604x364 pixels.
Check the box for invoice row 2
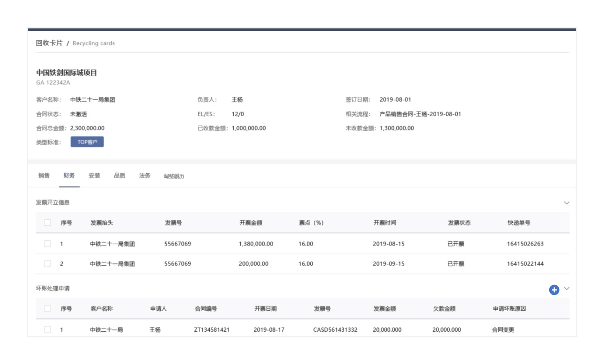[x=48, y=264]
